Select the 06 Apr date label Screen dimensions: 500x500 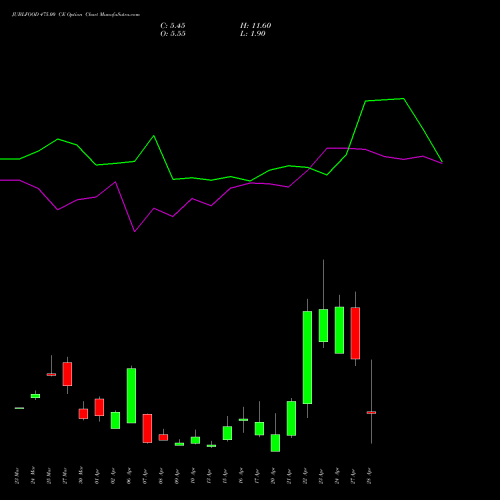(x=129, y=476)
